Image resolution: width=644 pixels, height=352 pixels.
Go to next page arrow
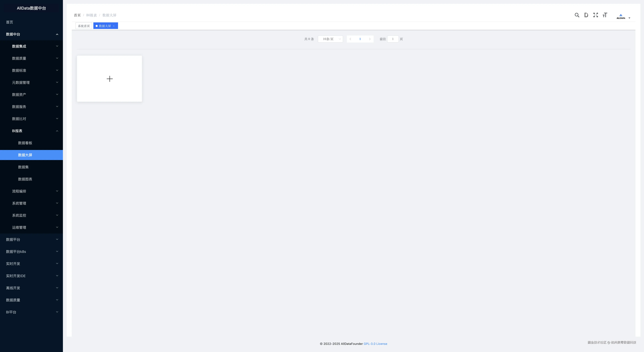coord(370,39)
